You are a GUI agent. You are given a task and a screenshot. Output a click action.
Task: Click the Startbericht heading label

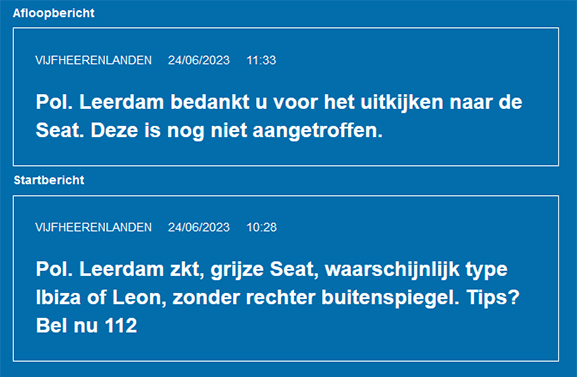49,180
